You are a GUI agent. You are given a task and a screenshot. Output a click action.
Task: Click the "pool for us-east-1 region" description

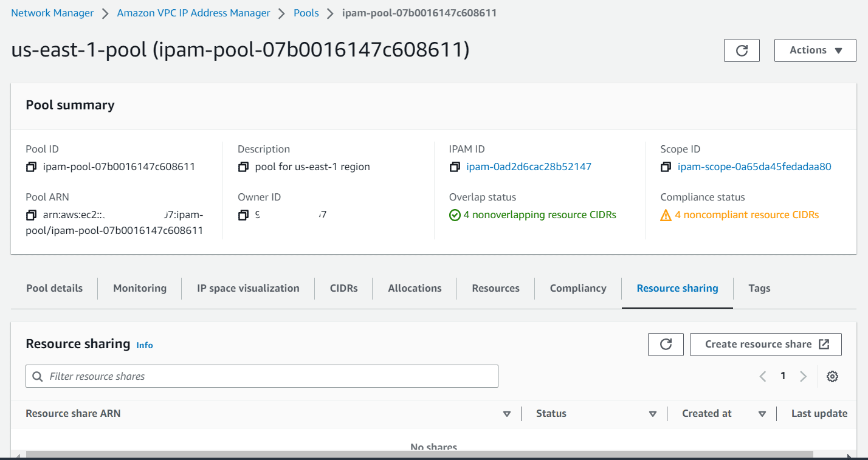pyautogui.click(x=312, y=166)
